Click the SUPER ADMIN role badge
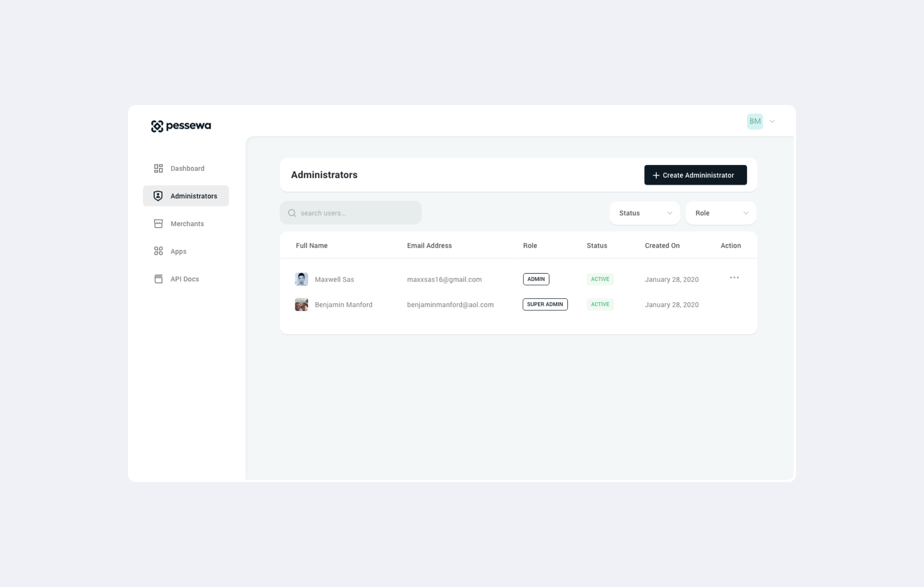Viewport: 924px width, 587px height. click(544, 305)
